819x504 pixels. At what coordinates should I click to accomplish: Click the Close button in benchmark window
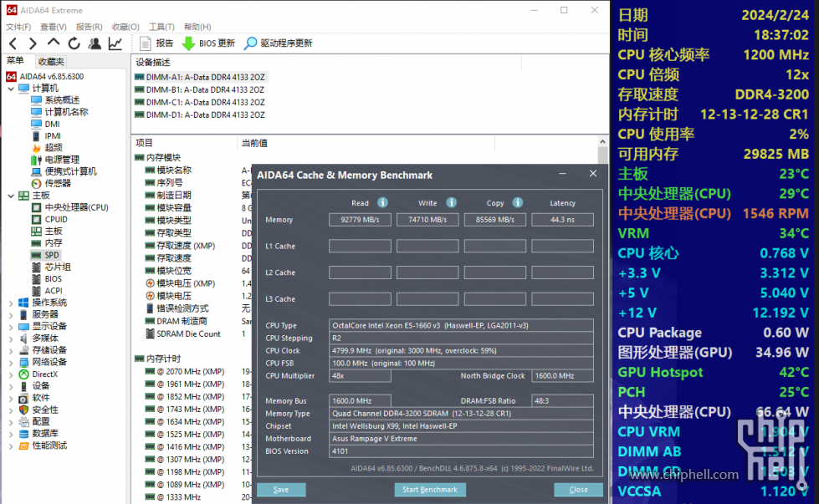(578, 490)
